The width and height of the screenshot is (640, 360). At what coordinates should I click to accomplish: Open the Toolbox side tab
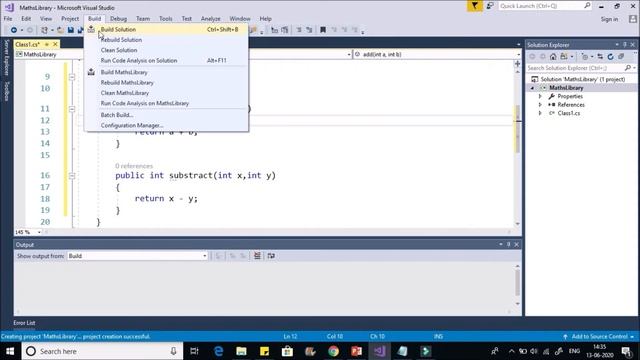7,91
